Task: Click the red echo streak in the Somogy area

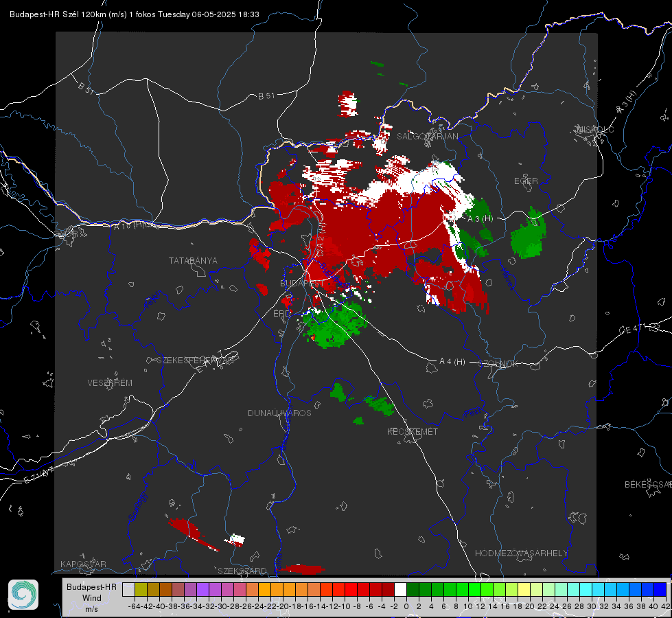Action: tap(192, 533)
